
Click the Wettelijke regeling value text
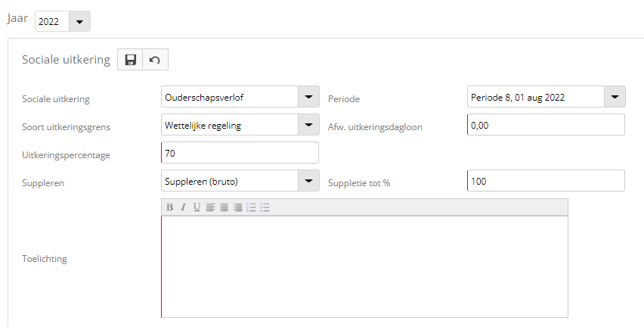(203, 126)
